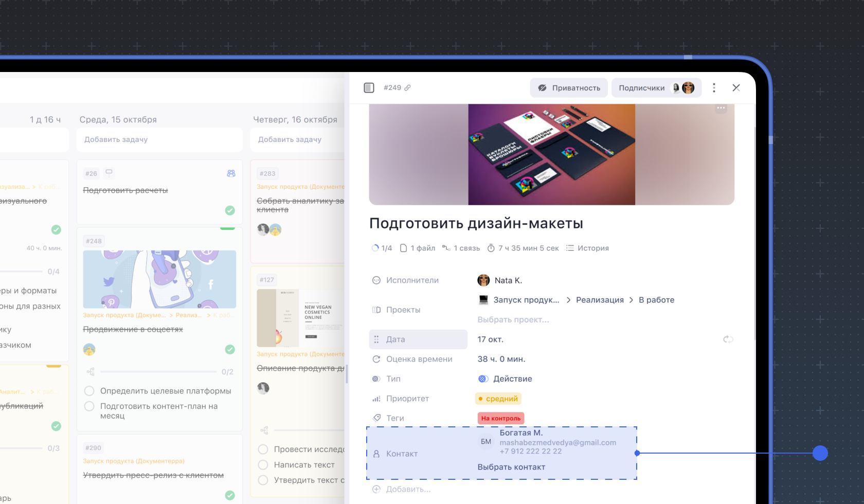Click the group members icon on task #26
Image resolution: width=864 pixels, height=504 pixels.
pos(231,174)
